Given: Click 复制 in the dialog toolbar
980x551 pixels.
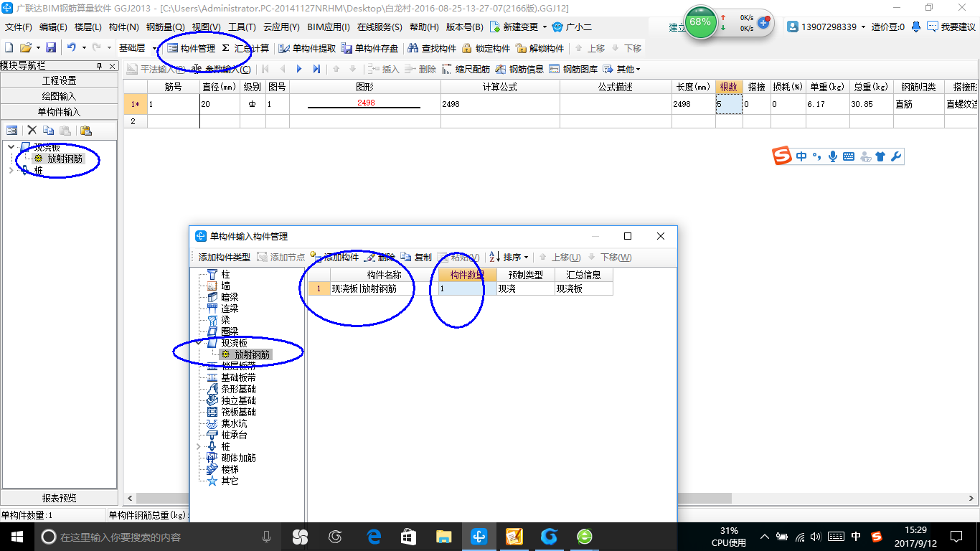Looking at the screenshot, I should (416, 258).
